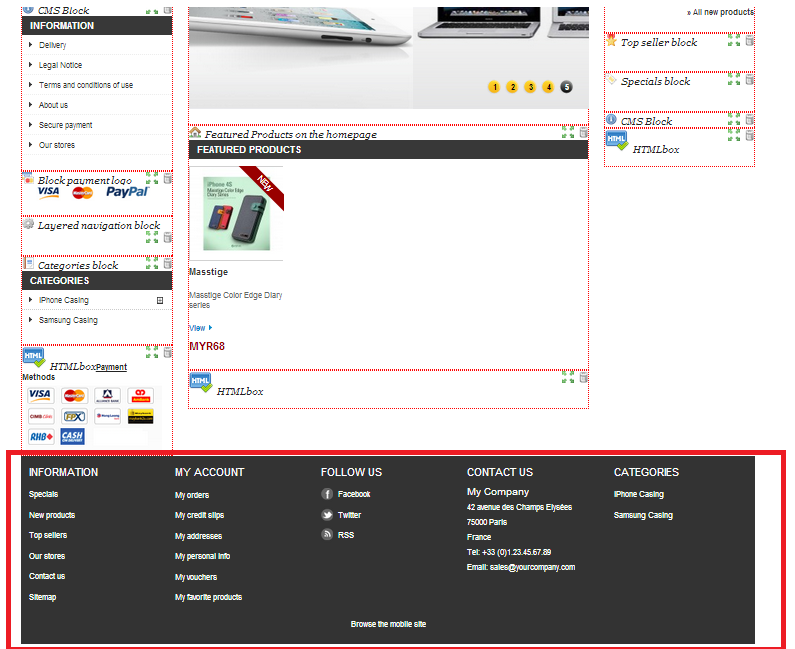Open Contact us footer link
Viewport: 795px width, 649px height.
click(47, 576)
